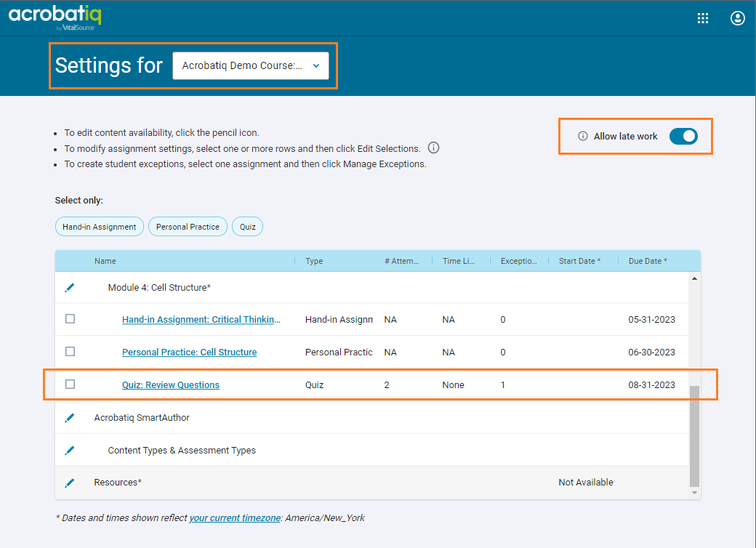The height and width of the screenshot is (548, 756).
Task: Open the Quiz: Review Questions link
Action: [x=171, y=385]
